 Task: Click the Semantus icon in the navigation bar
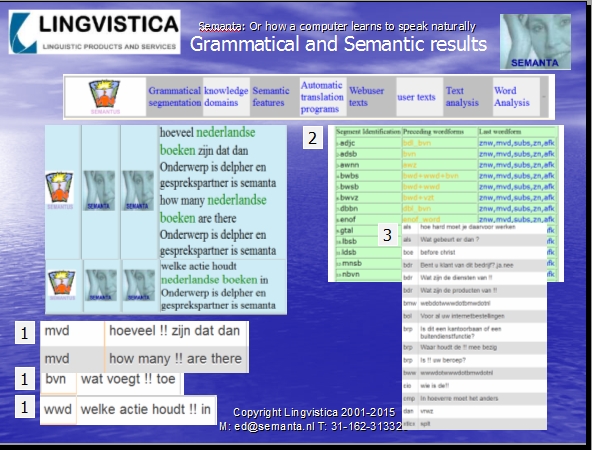coord(105,97)
